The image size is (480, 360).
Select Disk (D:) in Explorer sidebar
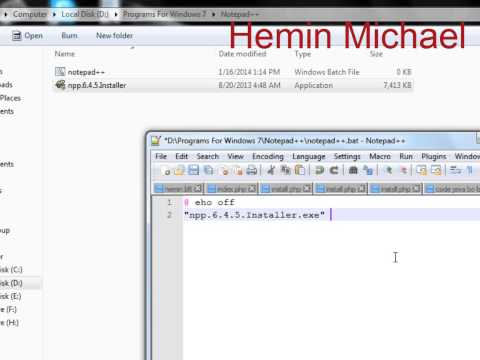point(11,283)
